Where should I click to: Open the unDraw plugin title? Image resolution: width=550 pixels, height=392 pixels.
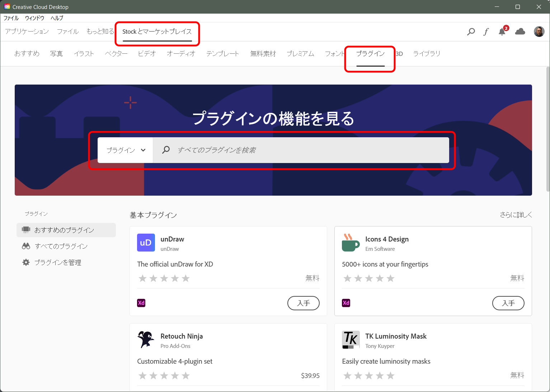(x=172, y=239)
